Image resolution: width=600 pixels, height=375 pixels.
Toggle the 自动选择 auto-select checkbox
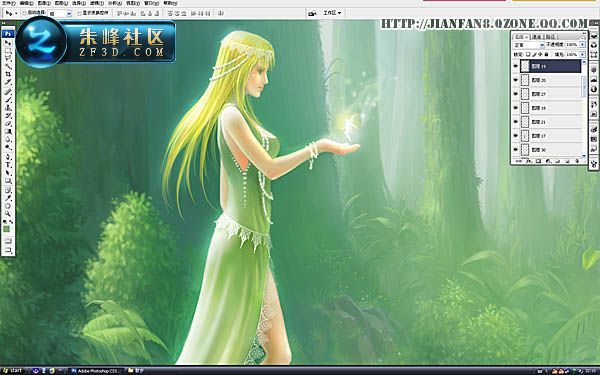point(24,13)
